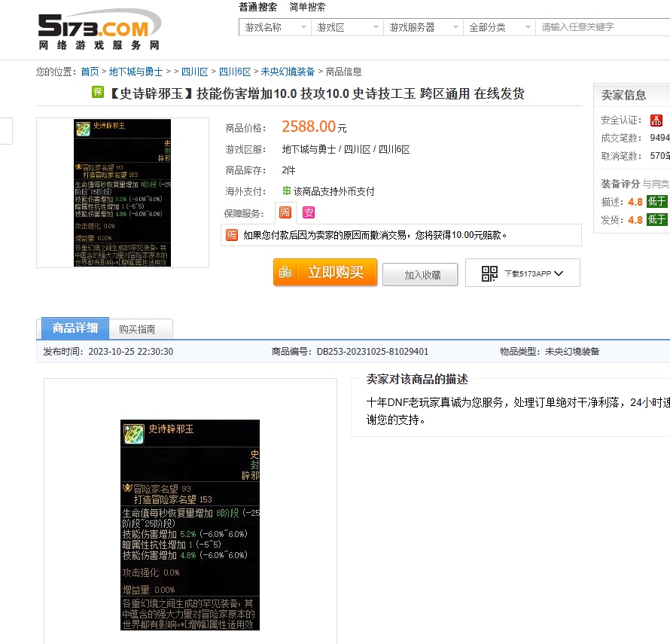Click the stock value 2件

coord(288,170)
